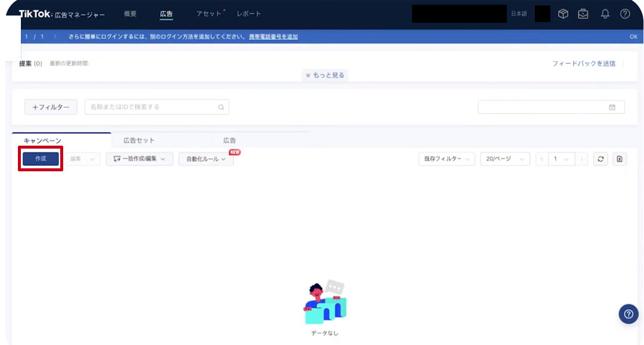This screenshot has width=644, height=345.
Task: Expand the 一括作成/編集 dropdown
Action: (139, 159)
